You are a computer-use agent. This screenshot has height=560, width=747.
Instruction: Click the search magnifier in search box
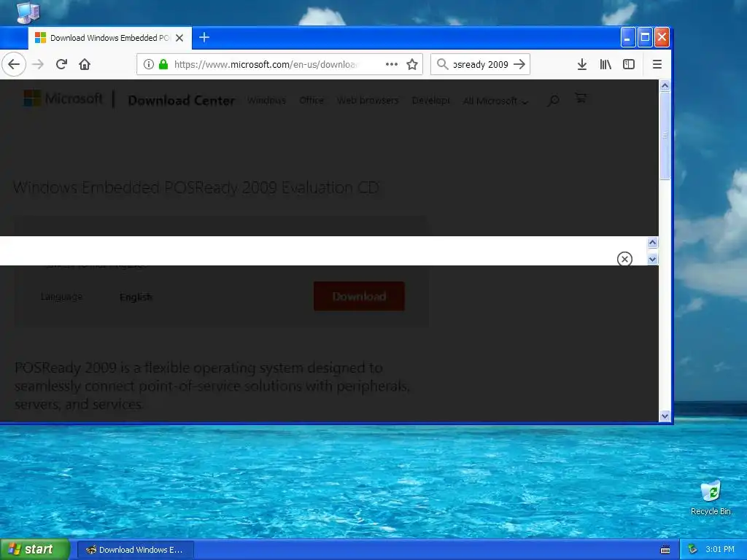[442, 64]
